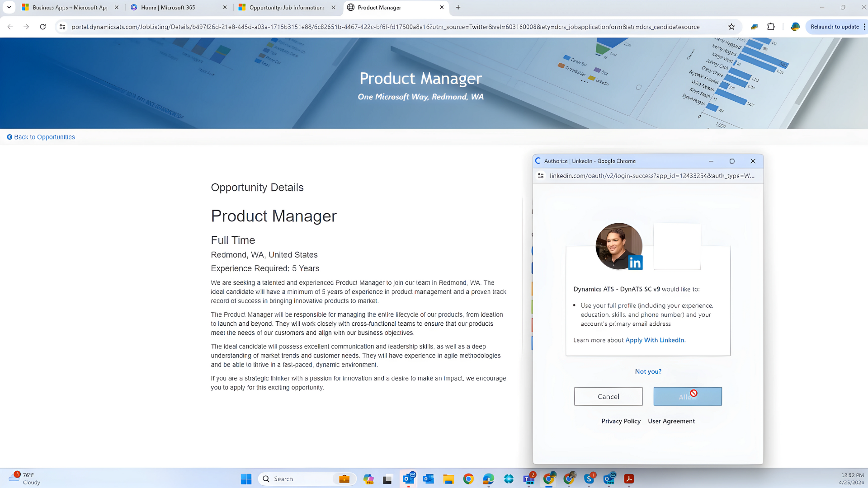Click the browser Back arrow
The width and height of the screenshot is (868, 488).
click(10, 27)
